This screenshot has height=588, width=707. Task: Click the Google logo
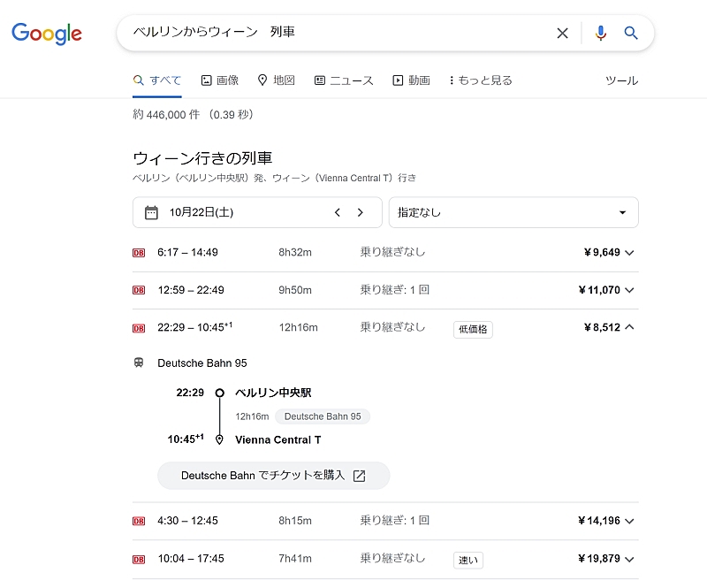click(x=47, y=34)
